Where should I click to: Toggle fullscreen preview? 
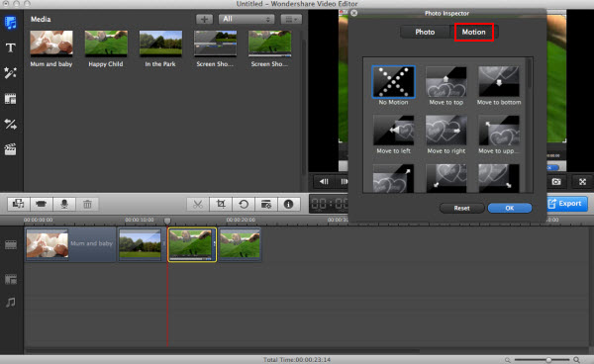point(583,182)
